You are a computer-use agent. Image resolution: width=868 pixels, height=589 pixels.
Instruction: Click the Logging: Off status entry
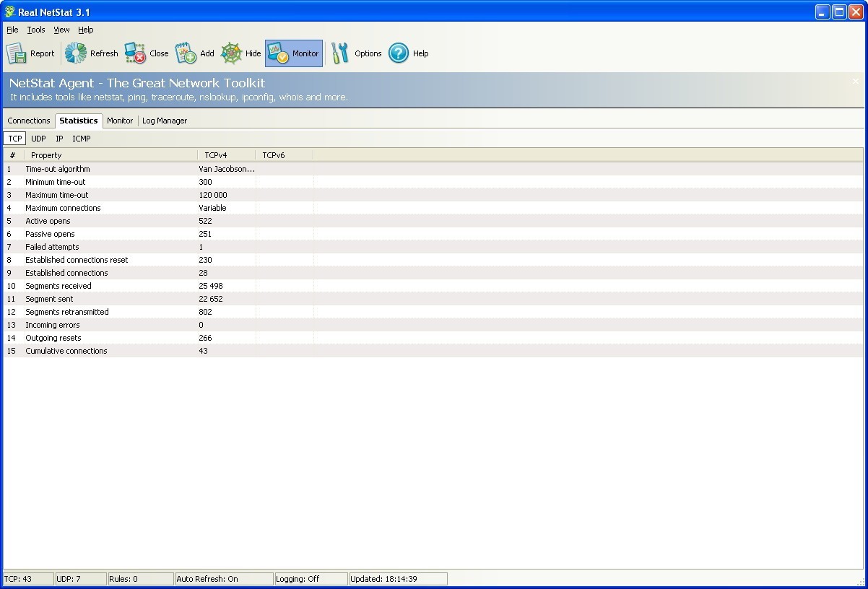(x=312, y=579)
